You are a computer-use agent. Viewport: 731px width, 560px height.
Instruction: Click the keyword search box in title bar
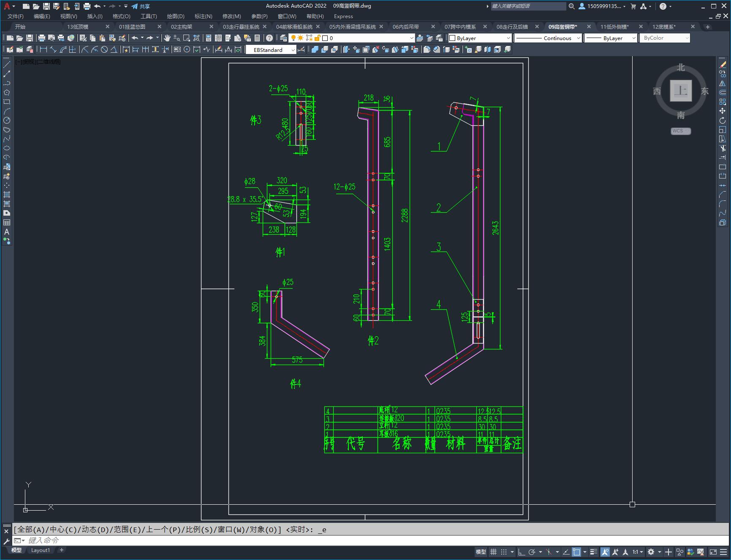click(528, 6)
